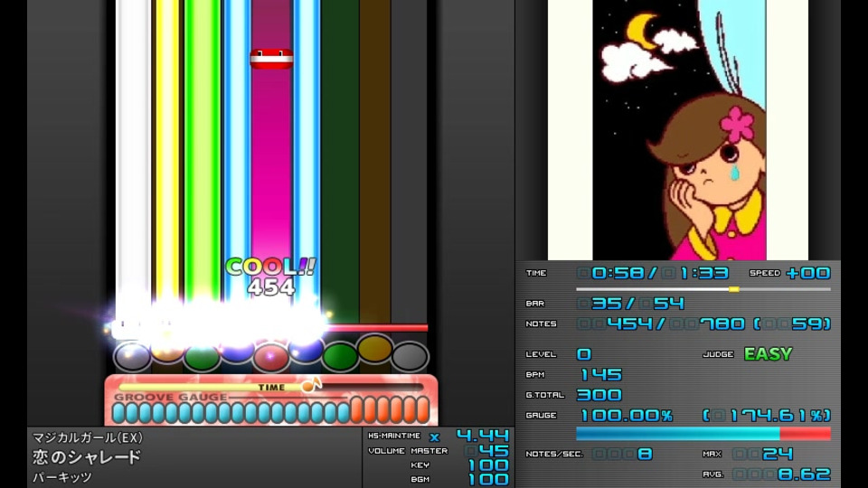Screen dimensions: 868x488
Task: Click the genre マジカルガール(EX)
Action: (x=88, y=437)
